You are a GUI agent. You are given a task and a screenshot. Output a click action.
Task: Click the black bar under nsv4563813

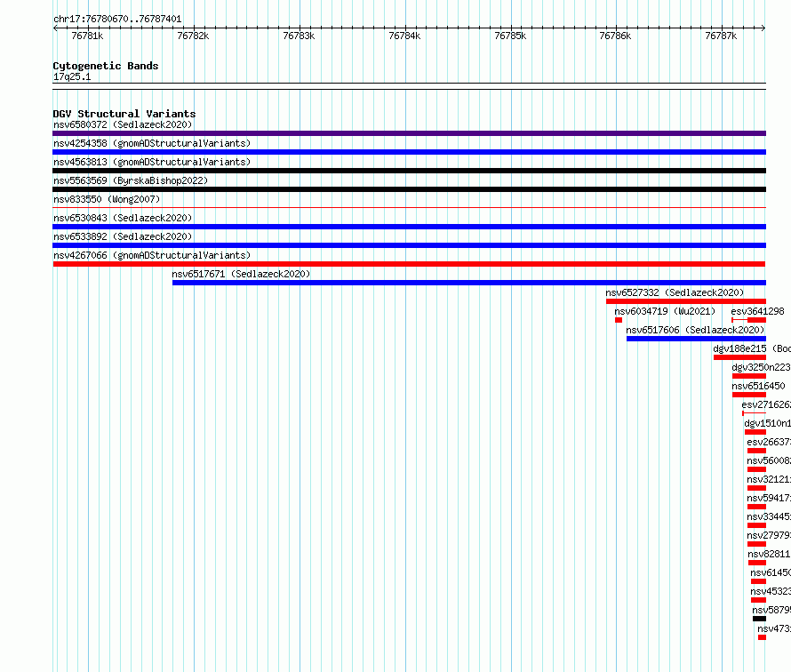(x=409, y=171)
